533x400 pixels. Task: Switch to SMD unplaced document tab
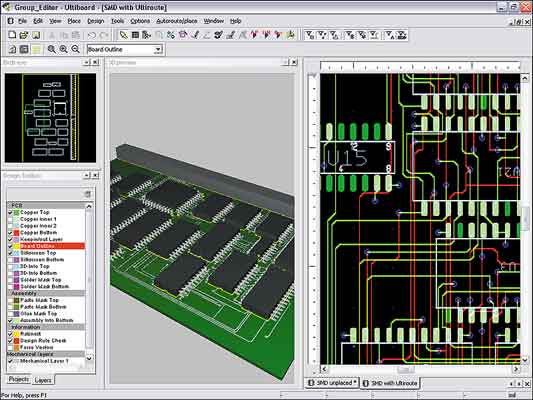pos(332,383)
